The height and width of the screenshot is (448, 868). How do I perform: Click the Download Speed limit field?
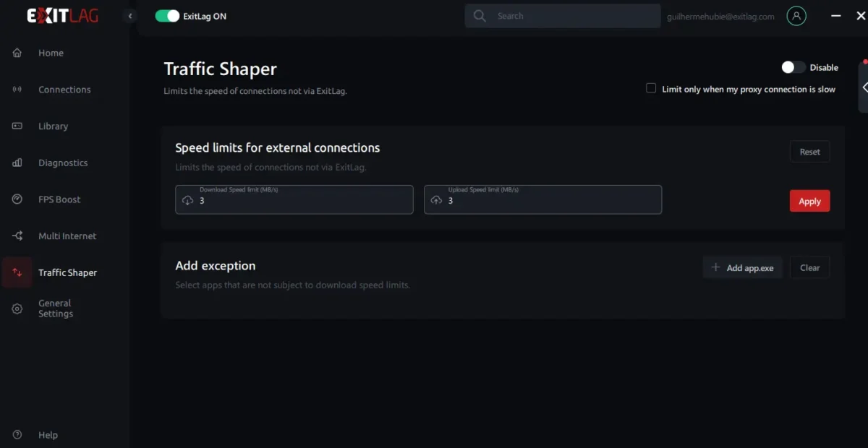[294, 199]
